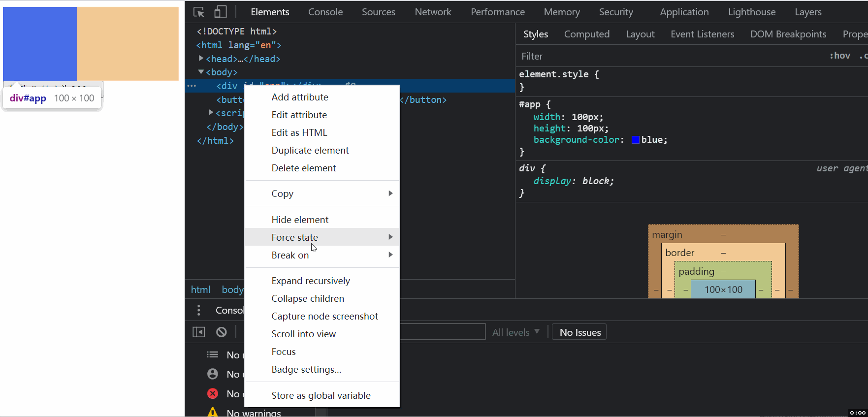Expand the script element node
The image size is (868, 417).
pos(211,113)
